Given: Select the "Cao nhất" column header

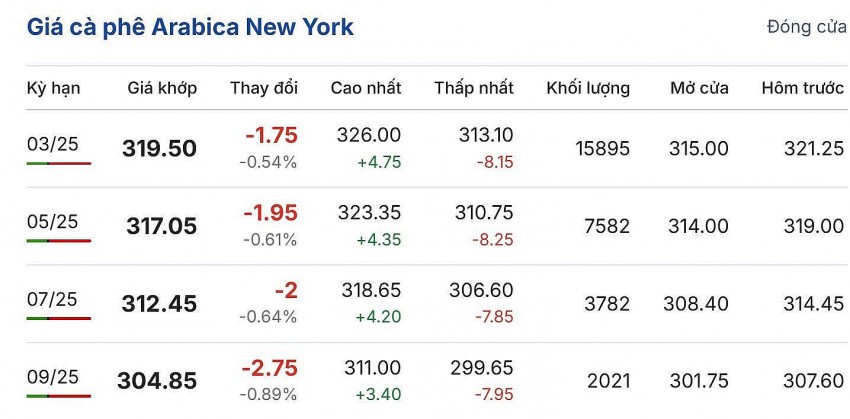Looking at the screenshot, I should [366, 88].
